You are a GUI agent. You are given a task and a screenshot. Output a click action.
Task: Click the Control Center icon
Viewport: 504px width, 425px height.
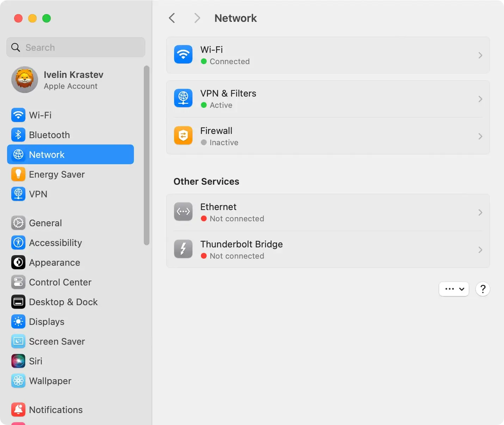tap(18, 282)
